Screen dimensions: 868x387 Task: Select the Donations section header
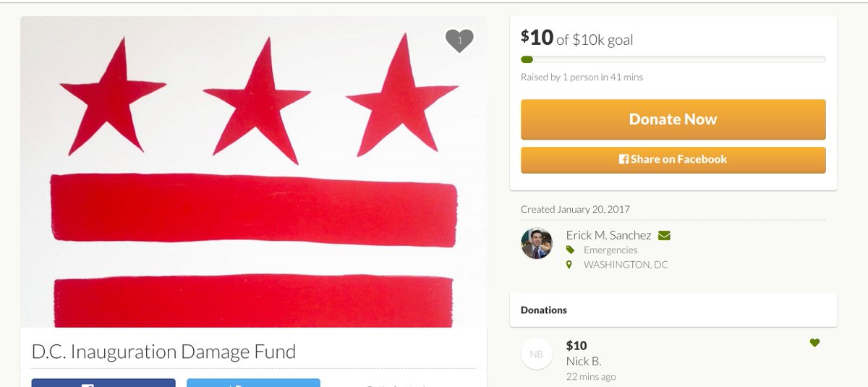pos(544,310)
